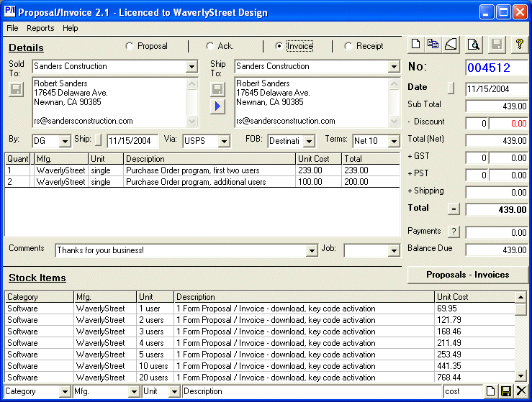Save stock item with bottom disk icon
Viewport: 532px width, 402px height.
[506, 391]
